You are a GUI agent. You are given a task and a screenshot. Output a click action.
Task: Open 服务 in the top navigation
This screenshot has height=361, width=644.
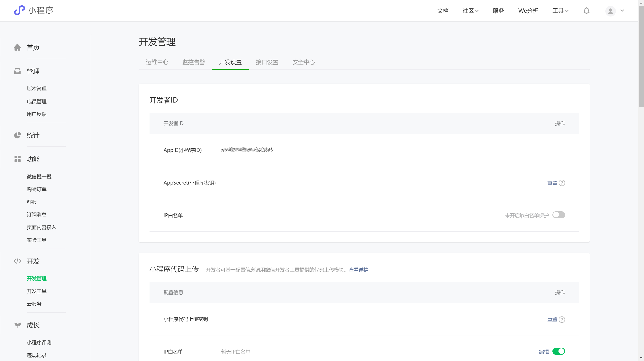[x=498, y=11]
